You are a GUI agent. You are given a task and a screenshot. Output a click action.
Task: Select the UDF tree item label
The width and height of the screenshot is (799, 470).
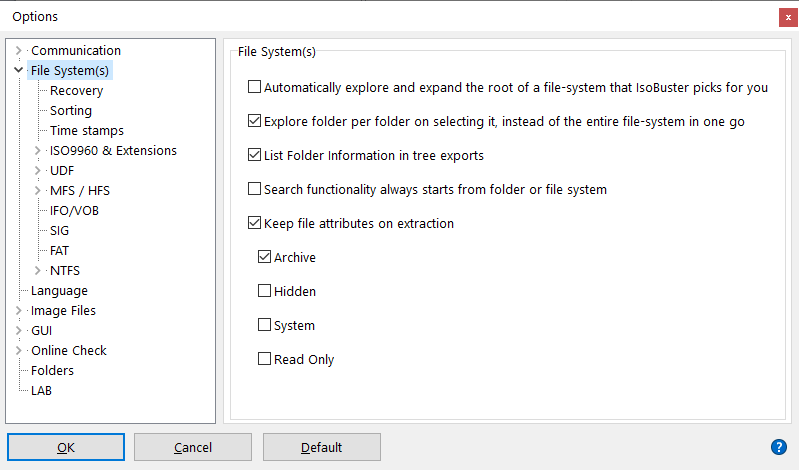(62, 170)
